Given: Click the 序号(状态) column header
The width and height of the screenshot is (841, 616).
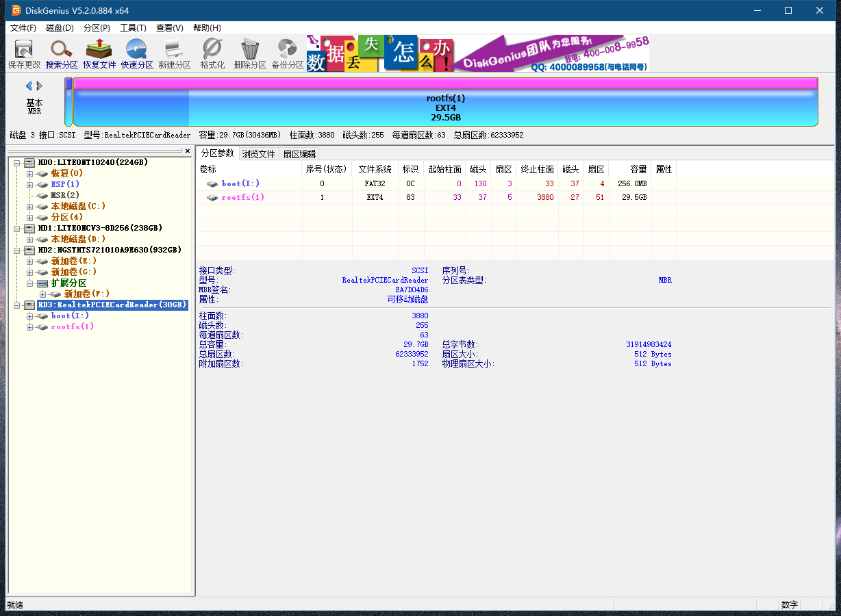Looking at the screenshot, I should [326, 169].
